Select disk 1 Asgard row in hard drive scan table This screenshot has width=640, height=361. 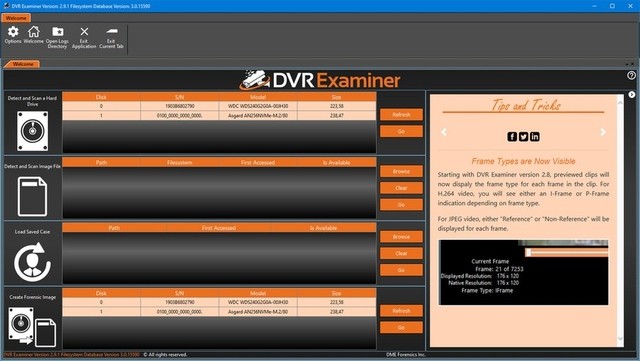pyautogui.click(x=219, y=116)
